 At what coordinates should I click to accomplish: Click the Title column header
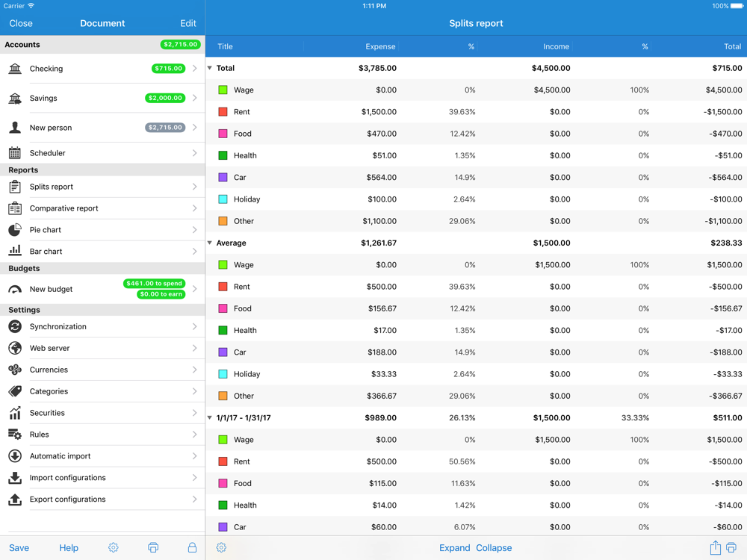(225, 46)
